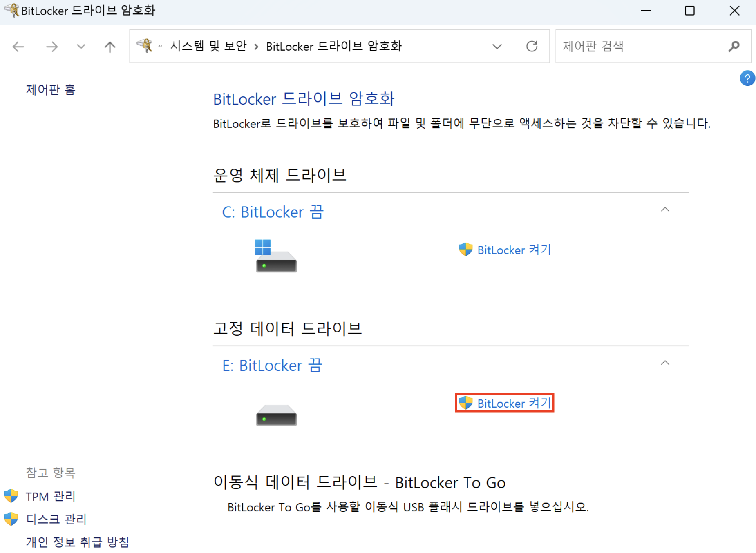Click the USB 플래시 드라이브 instruction text
This screenshot has width=756, height=553.
click(408, 507)
